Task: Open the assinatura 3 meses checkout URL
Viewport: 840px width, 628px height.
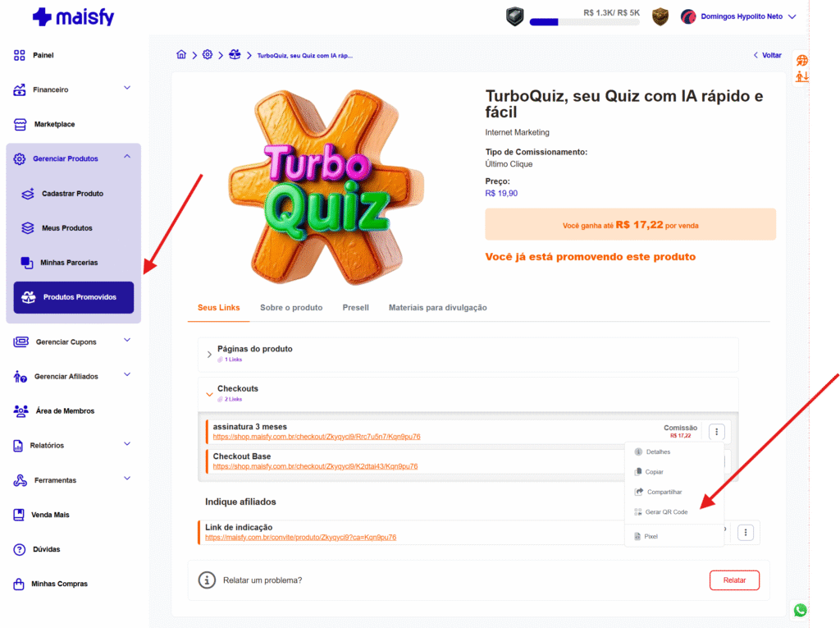Action: point(317,437)
